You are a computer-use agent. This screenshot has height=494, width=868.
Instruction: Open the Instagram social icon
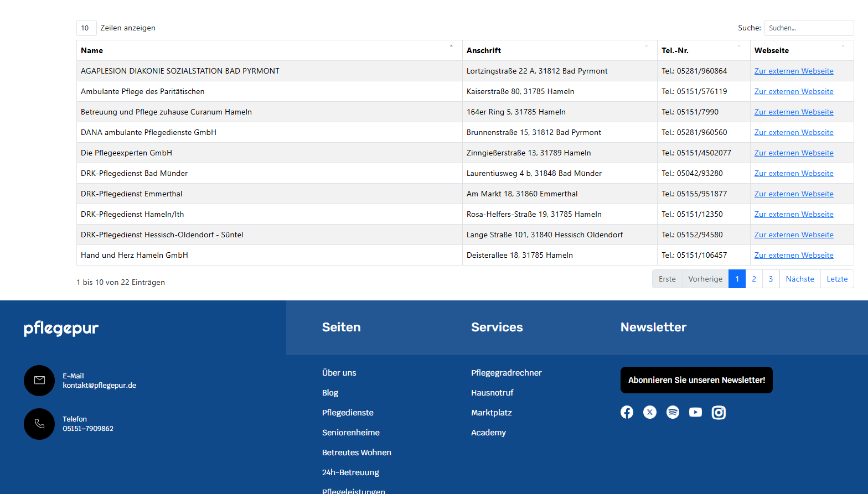(x=719, y=413)
